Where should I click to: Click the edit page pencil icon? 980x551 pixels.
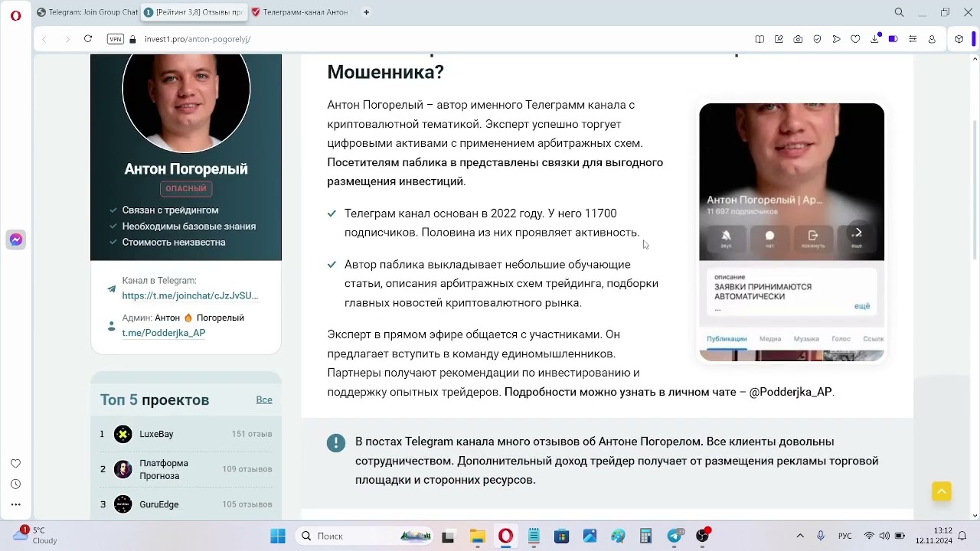(x=779, y=39)
